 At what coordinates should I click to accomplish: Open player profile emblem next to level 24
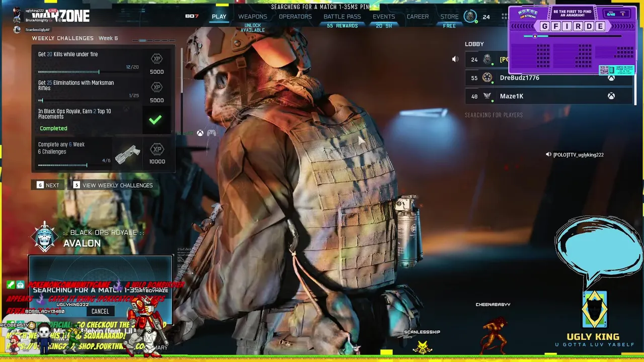point(470,17)
